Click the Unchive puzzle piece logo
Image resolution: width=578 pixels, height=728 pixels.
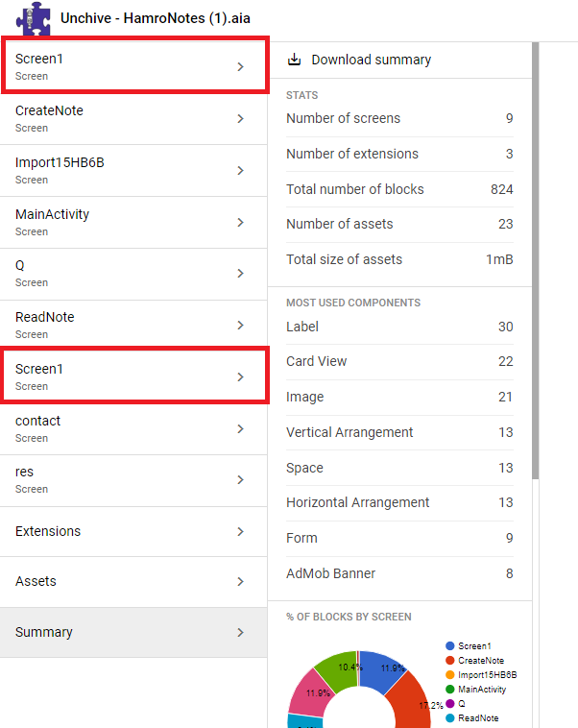(33, 18)
